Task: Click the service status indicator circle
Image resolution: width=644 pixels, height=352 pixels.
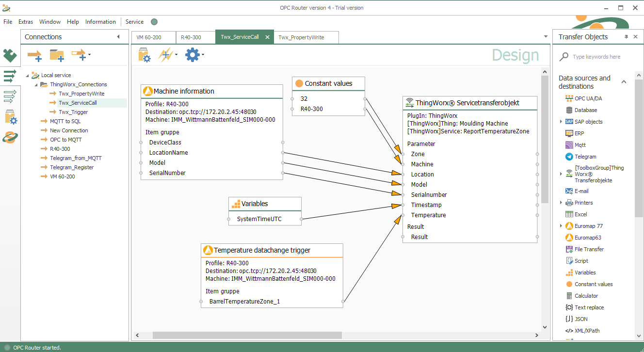Action: coord(154,22)
